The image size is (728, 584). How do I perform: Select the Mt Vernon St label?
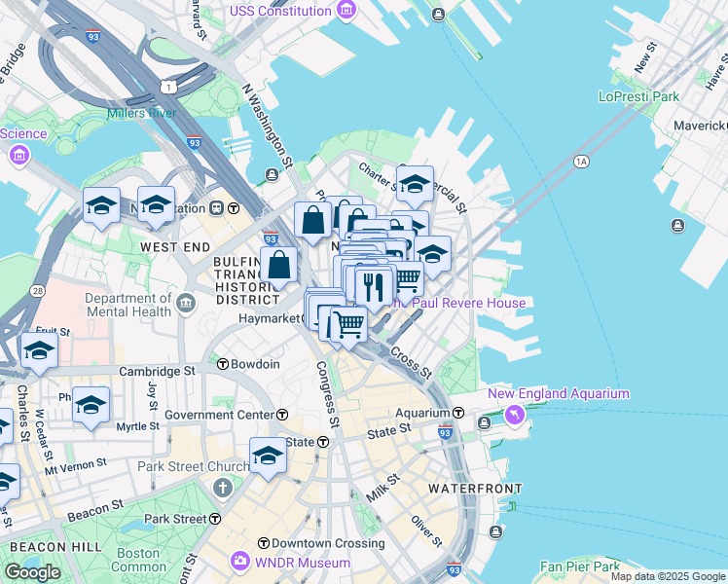coord(76,466)
